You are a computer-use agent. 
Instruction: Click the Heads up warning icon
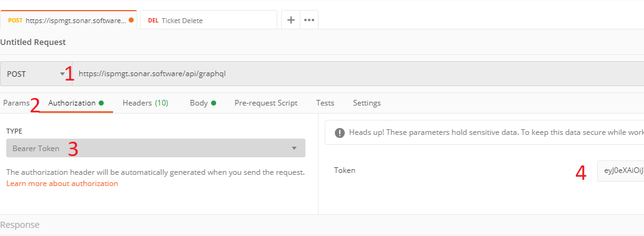pyautogui.click(x=340, y=132)
